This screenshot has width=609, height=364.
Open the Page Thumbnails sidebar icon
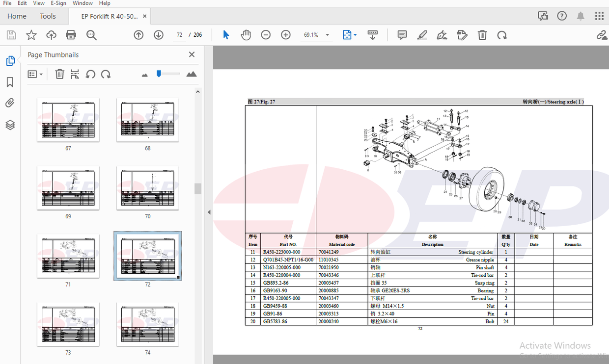[10, 61]
